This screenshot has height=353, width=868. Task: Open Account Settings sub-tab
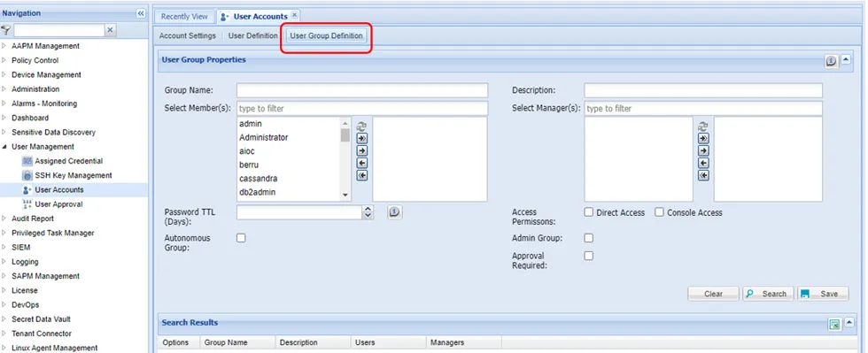coord(188,36)
